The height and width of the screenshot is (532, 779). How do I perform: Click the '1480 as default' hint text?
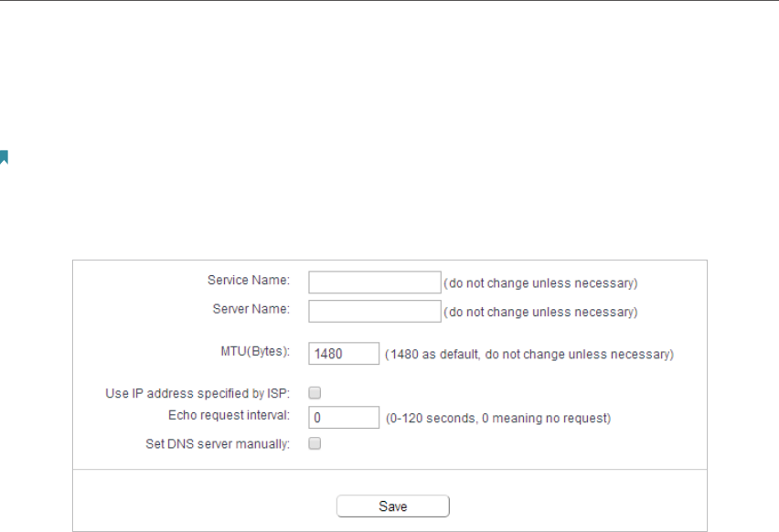pyautogui.click(x=529, y=354)
